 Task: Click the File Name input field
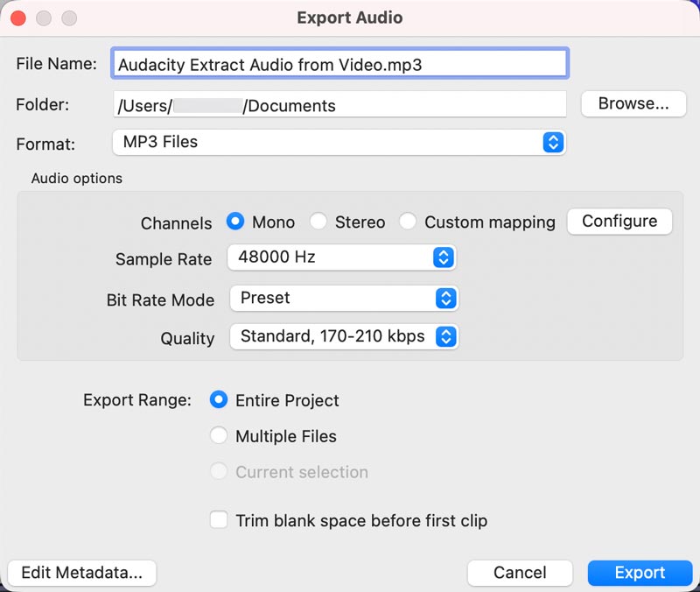pos(339,63)
